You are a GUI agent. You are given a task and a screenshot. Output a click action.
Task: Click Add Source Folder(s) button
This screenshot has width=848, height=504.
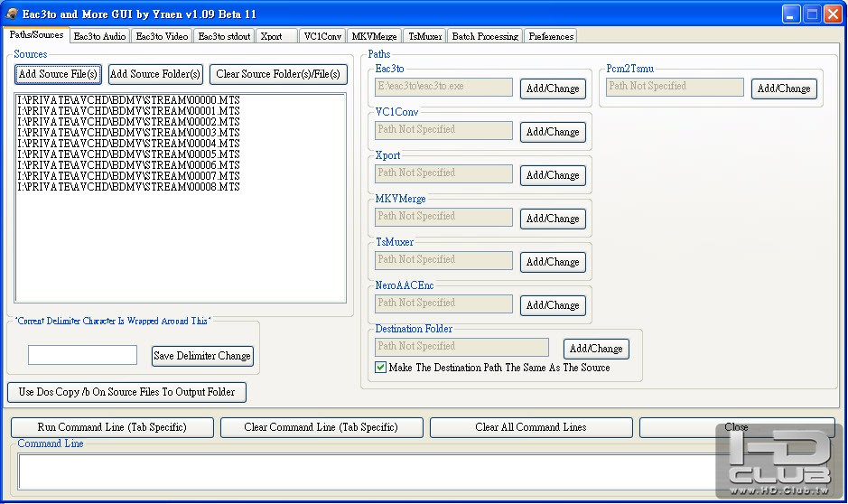(x=155, y=74)
